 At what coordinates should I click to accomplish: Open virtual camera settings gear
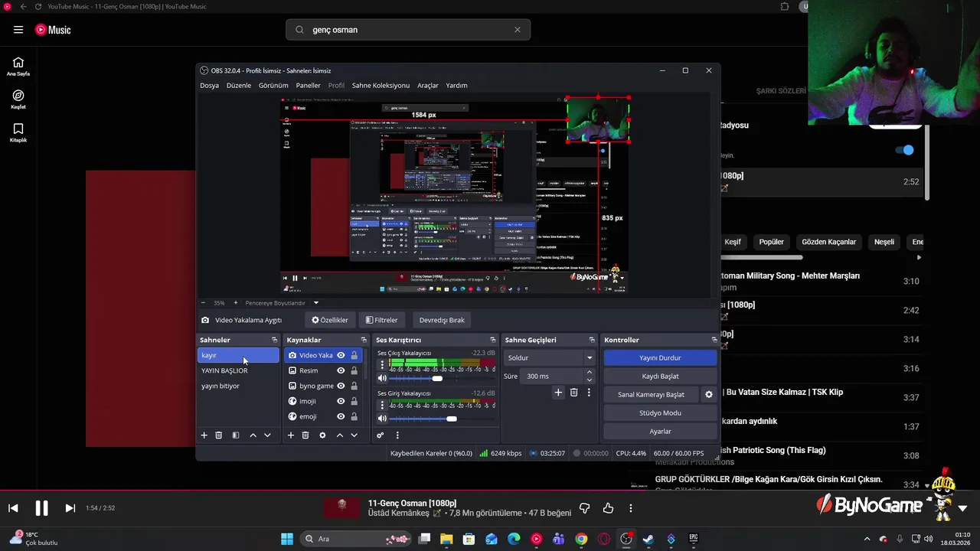click(x=709, y=395)
